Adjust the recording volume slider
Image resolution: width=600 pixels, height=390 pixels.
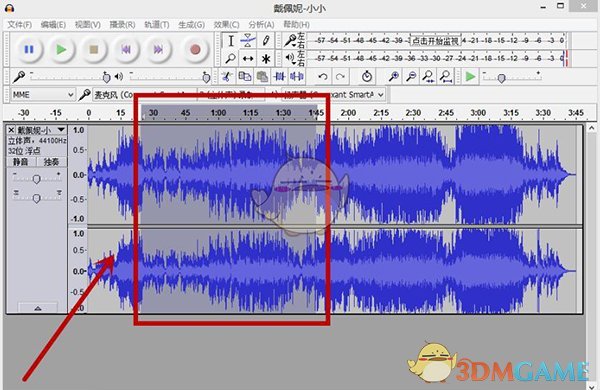point(106,77)
